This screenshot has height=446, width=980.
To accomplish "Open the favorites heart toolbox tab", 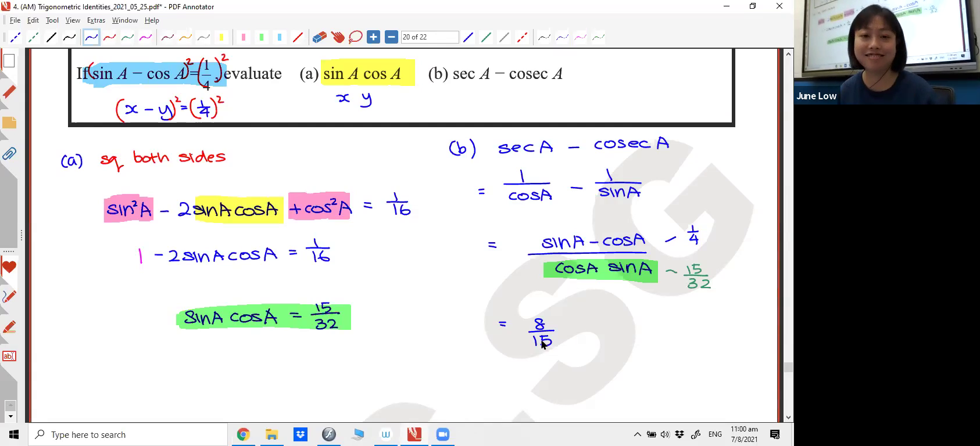I will click(x=9, y=268).
